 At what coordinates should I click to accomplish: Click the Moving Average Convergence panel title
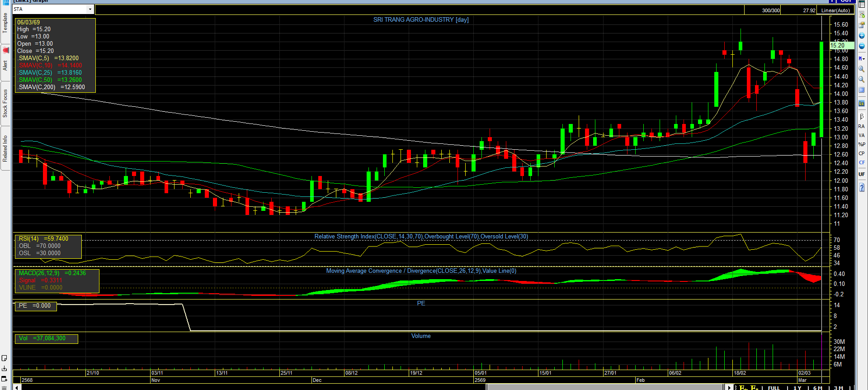point(421,271)
